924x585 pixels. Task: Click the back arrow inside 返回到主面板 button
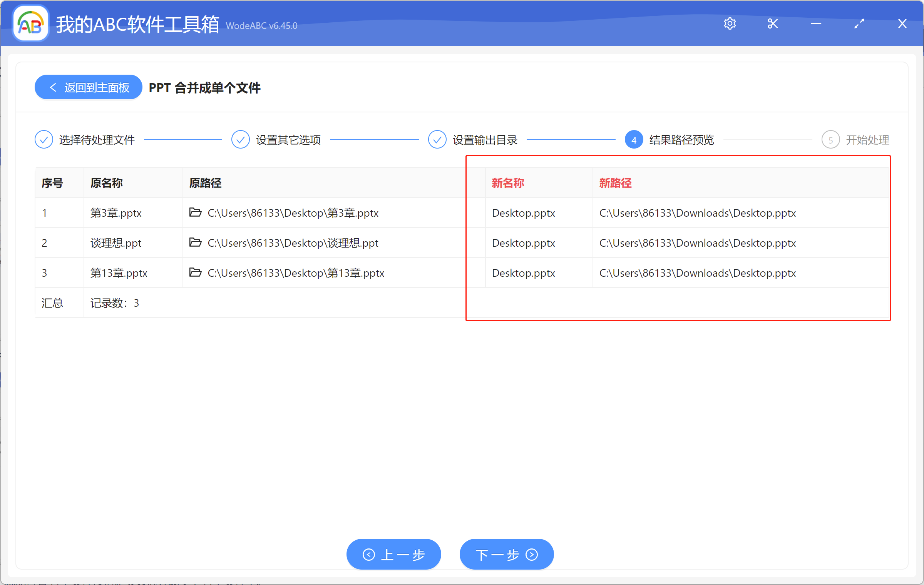[x=53, y=87]
